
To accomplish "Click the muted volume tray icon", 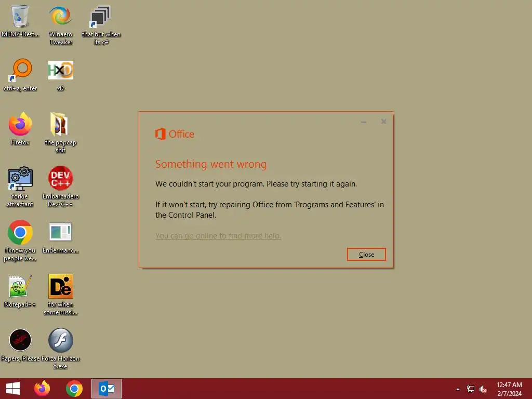I will pyautogui.click(x=483, y=389).
